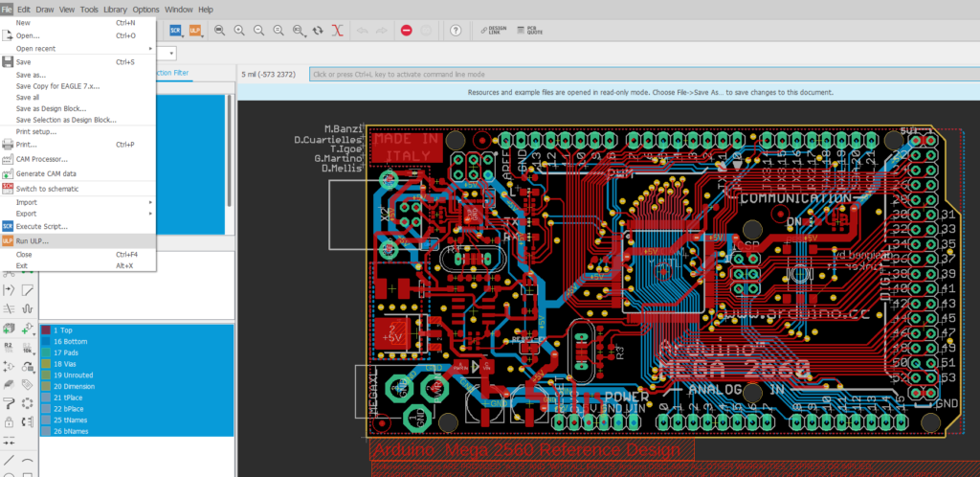
Task: Select the Lock tool in left toolbar
Action: 10,422
